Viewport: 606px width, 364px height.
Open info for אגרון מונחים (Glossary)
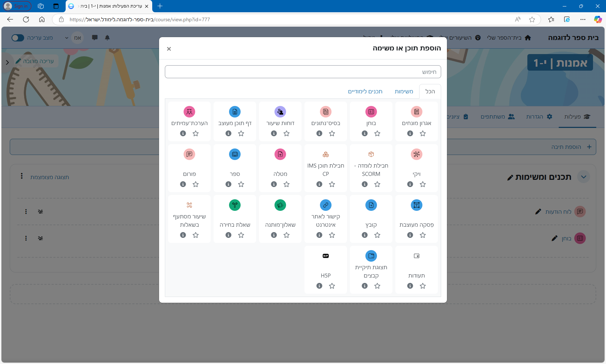click(410, 133)
